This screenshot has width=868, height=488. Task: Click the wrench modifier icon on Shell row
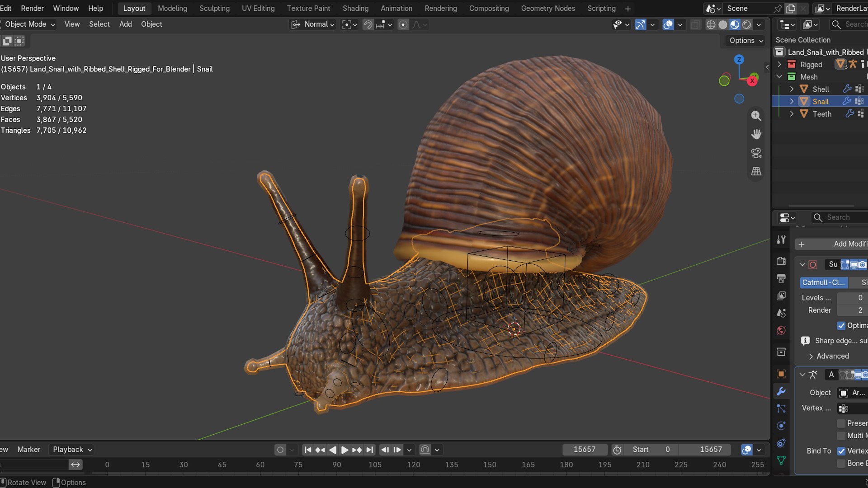pos(847,89)
